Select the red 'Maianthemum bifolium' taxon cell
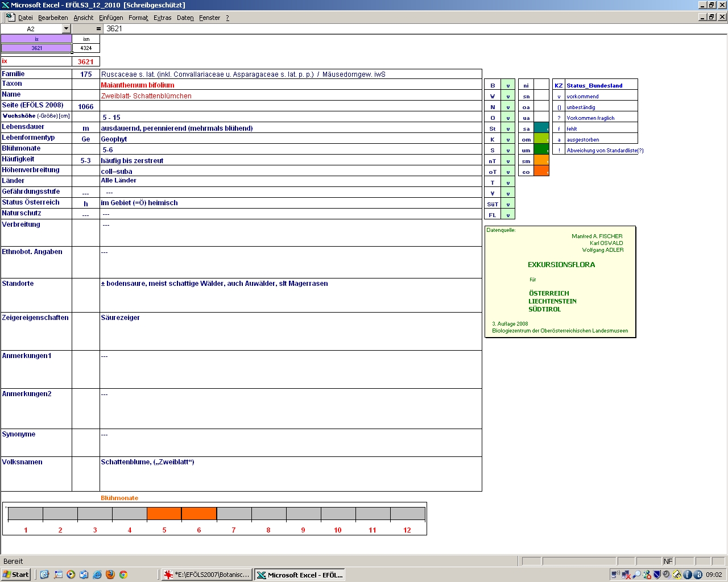 291,85
